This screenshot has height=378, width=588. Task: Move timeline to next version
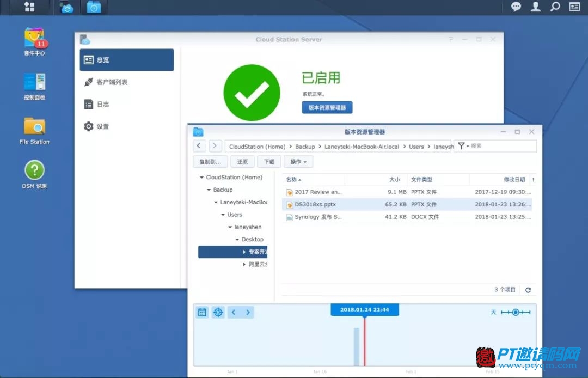click(x=248, y=312)
